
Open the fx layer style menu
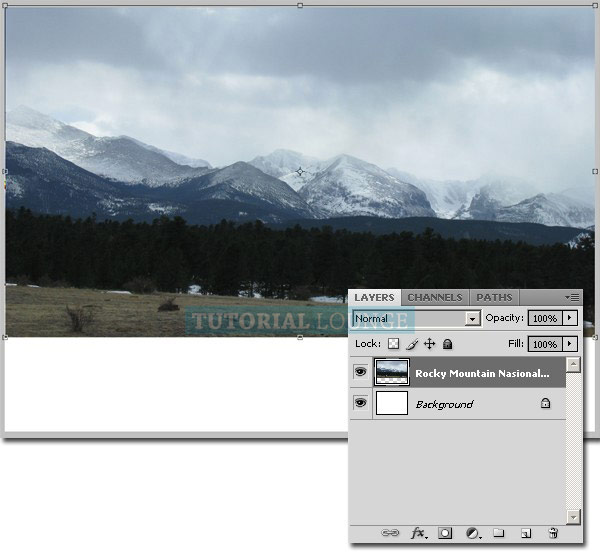pyautogui.click(x=418, y=534)
